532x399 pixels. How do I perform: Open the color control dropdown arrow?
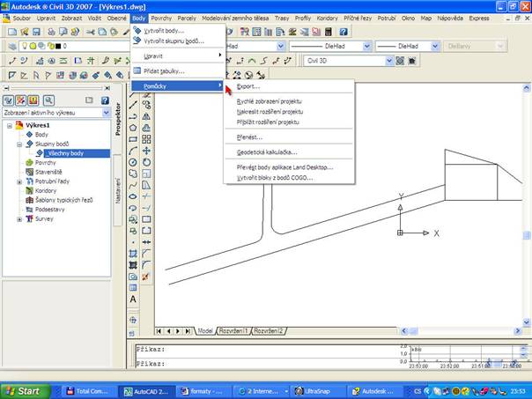(x=281, y=46)
